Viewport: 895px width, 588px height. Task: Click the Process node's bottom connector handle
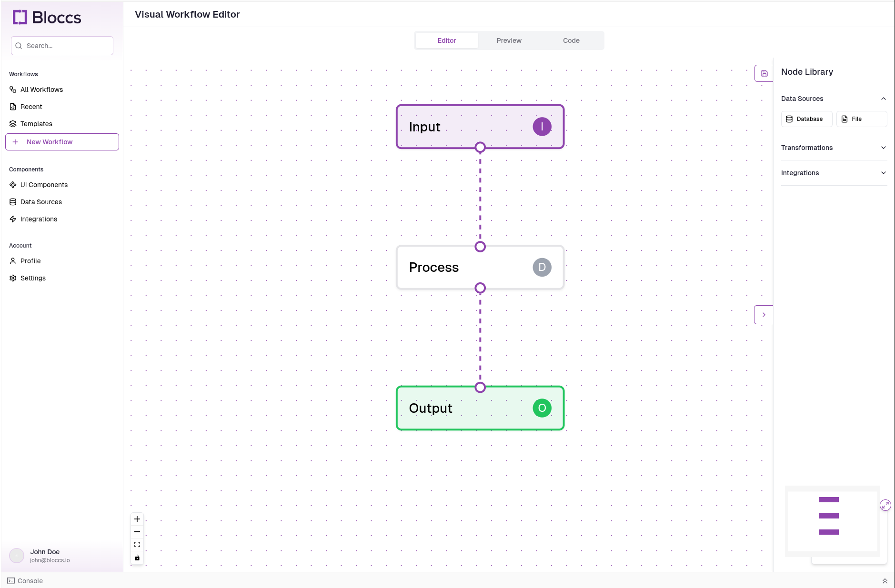pyautogui.click(x=480, y=288)
